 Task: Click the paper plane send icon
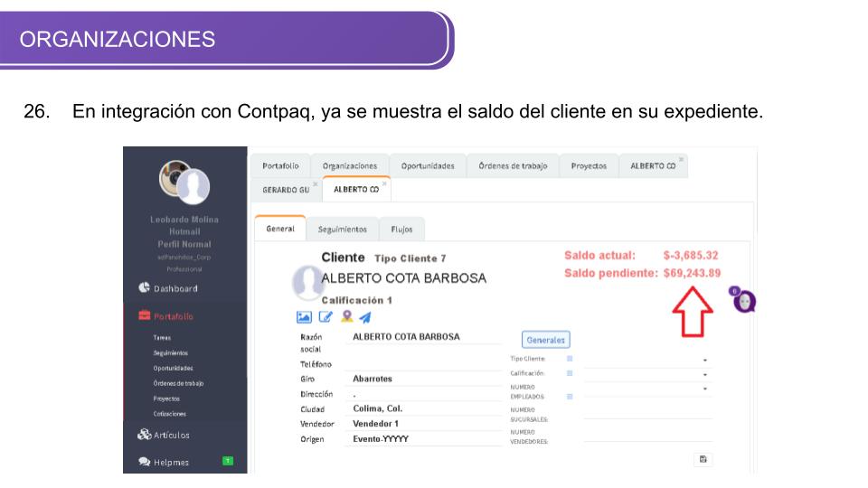[x=365, y=317]
